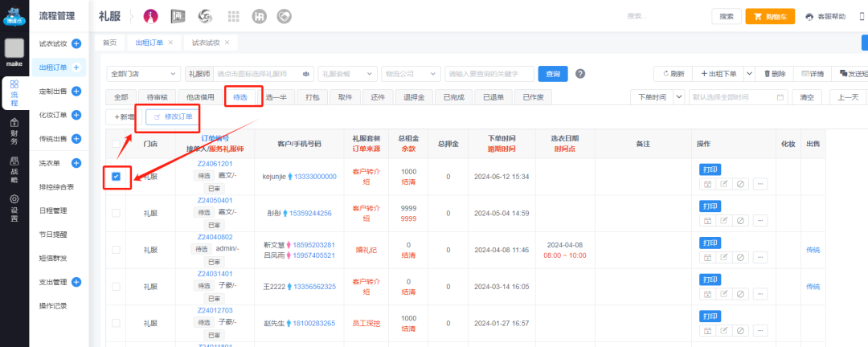Open 财务 section in left dark sidebar

click(x=14, y=130)
